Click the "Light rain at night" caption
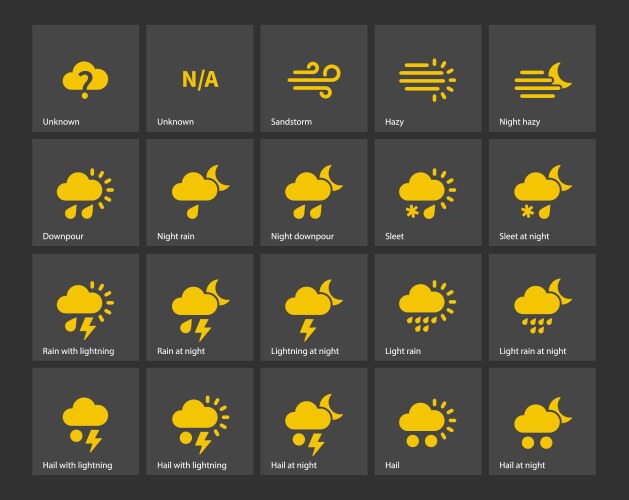This screenshot has width=629, height=500. (533, 351)
